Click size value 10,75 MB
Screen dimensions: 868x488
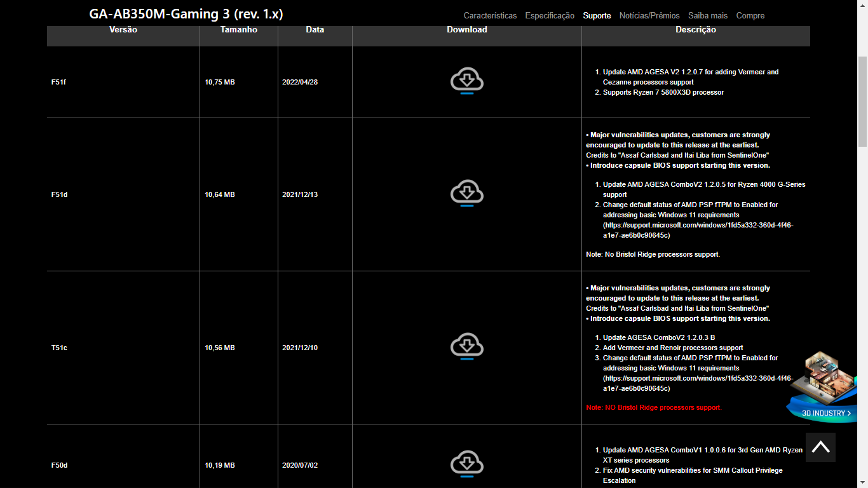click(220, 82)
